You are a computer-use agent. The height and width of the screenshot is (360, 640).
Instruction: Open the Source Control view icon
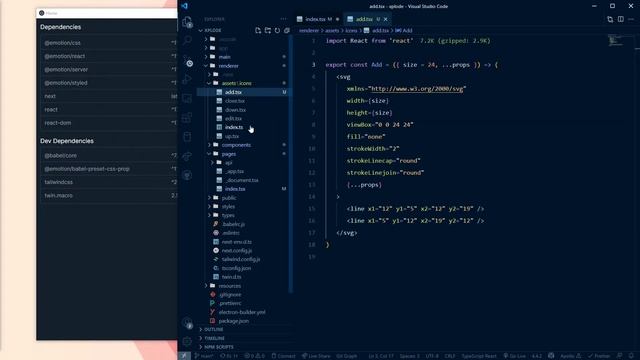pyautogui.click(x=188, y=60)
